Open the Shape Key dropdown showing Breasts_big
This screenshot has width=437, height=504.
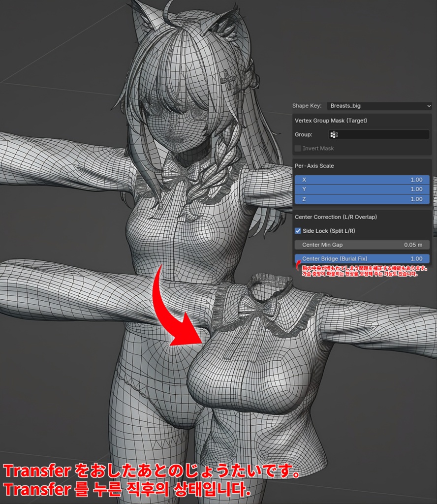pyautogui.click(x=379, y=106)
